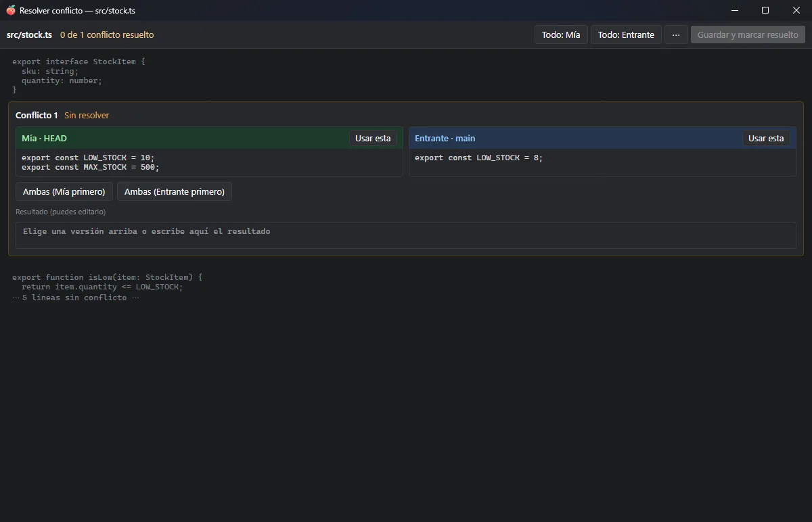812x522 pixels.
Task: Close the Resolver conflicto window
Action: pyautogui.click(x=796, y=10)
